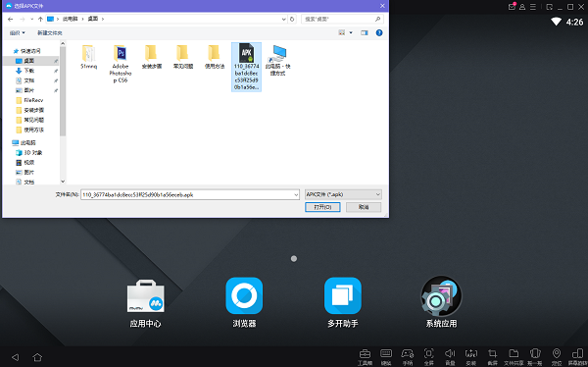
Task: Tap the Android back triangle button
Action: tap(15, 357)
